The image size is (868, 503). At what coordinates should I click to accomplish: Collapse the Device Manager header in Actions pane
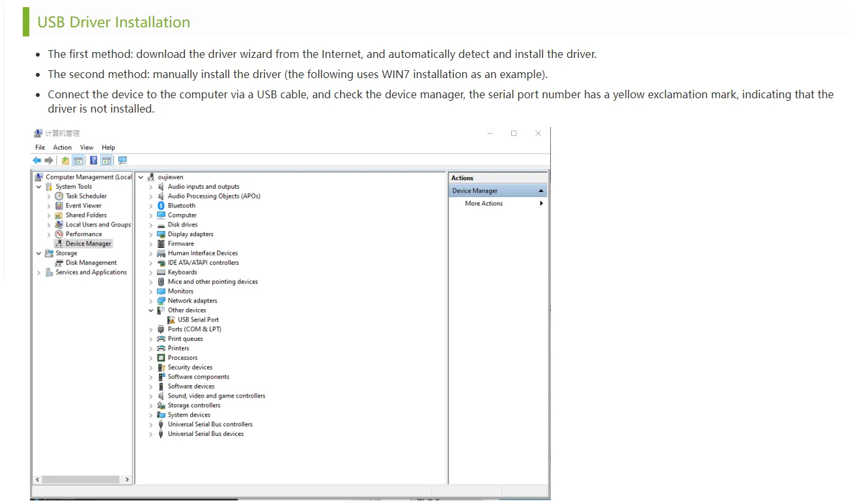[x=540, y=191]
